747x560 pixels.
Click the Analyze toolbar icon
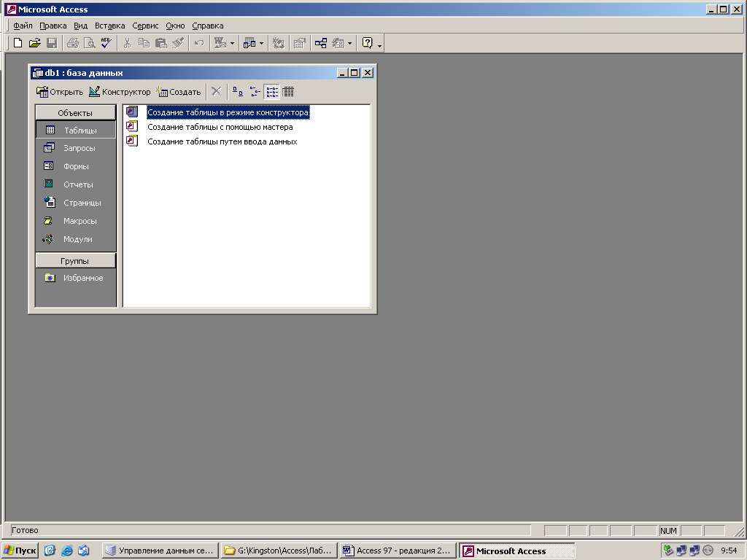249,43
